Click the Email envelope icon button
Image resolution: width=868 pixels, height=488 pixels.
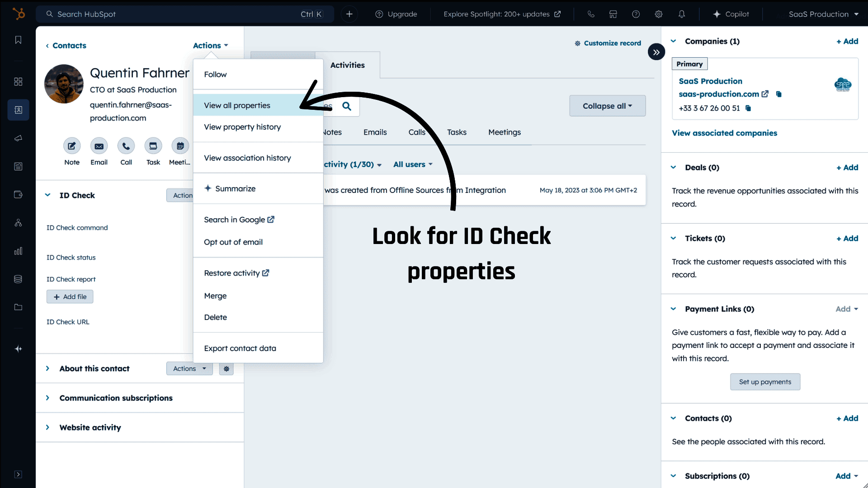(x=99, y=146)
